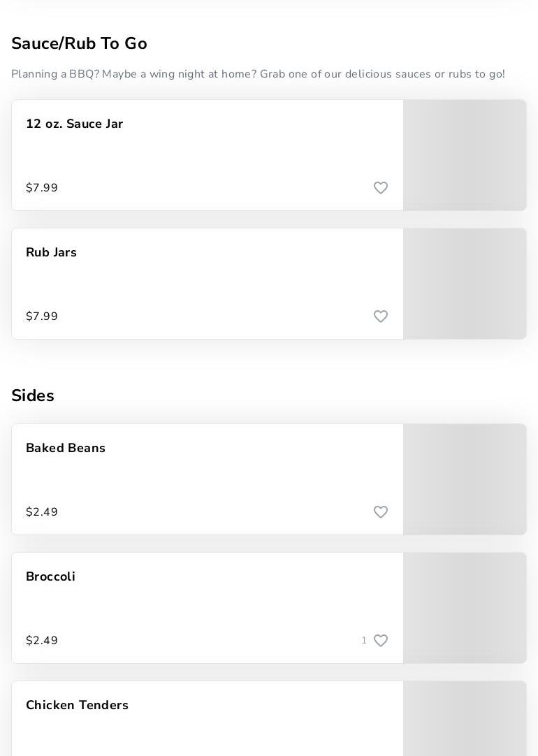538x756 pixels.
Task: Open the Chicken Tenders item
Action: [77, 705]
